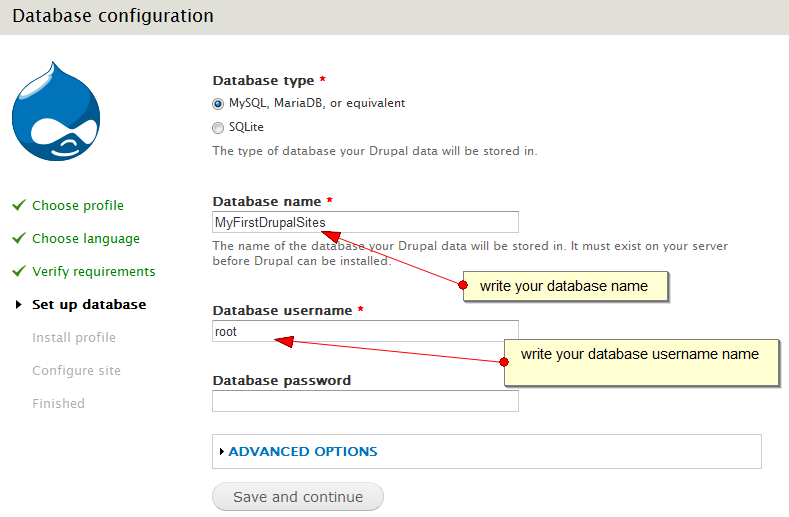This screenshot has width=789, height=517.
Task: Click the checkmark next to Choose profile
Action: [x=19, y=205]
